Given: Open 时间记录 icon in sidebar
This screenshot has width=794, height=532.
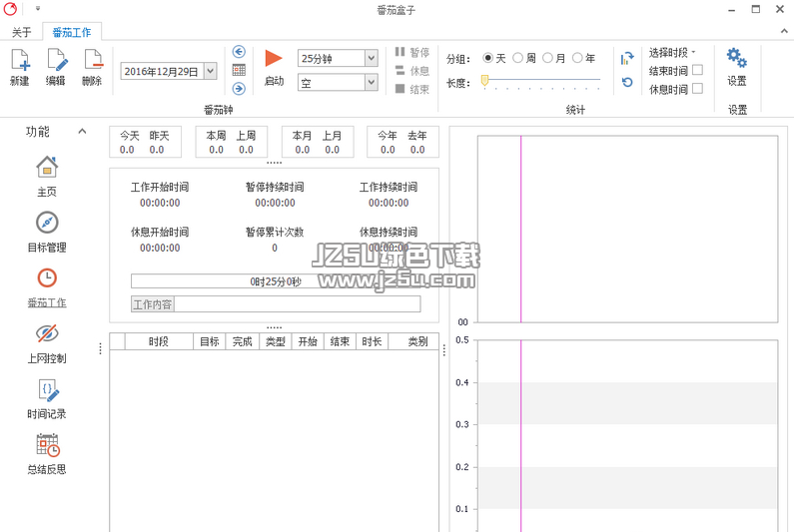Looking at the screenshot, I should (48, 389).
